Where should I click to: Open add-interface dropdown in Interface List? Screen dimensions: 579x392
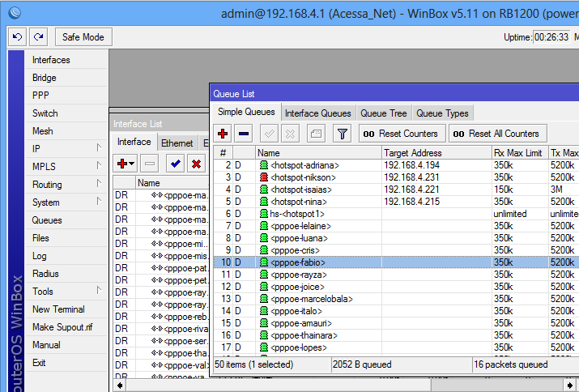126,164
